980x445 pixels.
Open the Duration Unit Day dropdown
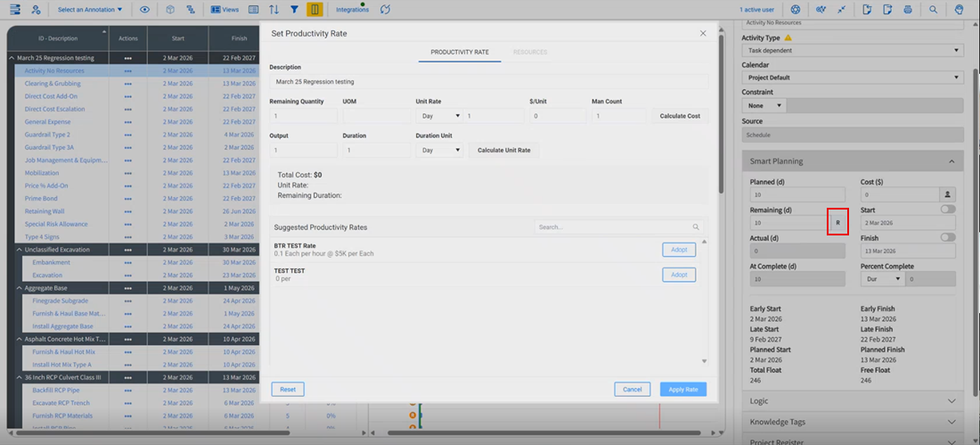point(440,150)
